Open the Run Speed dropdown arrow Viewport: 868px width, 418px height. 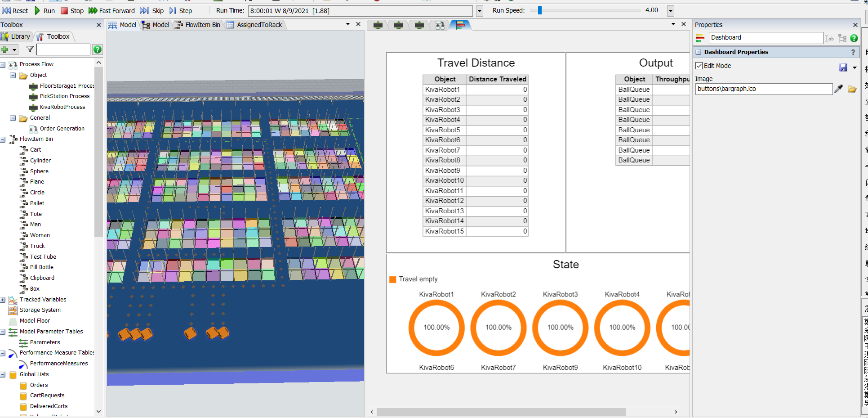pos(671,11)
